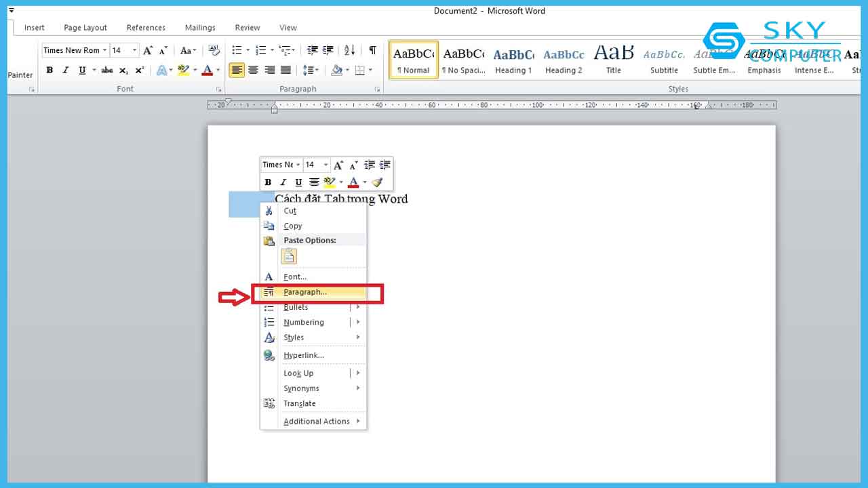Toggle Underline on the mini toolbar
The image size is (868, 488).
298,182
